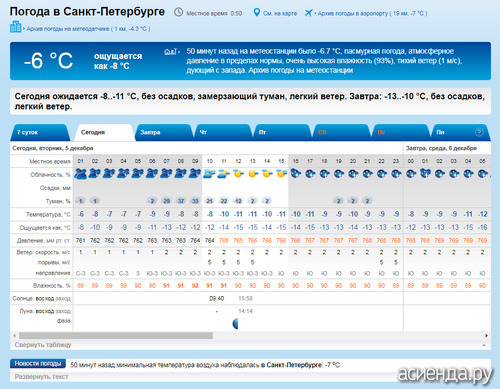Click the map pin icon
The height and width of the screenshot is (389, 500).
256,13
